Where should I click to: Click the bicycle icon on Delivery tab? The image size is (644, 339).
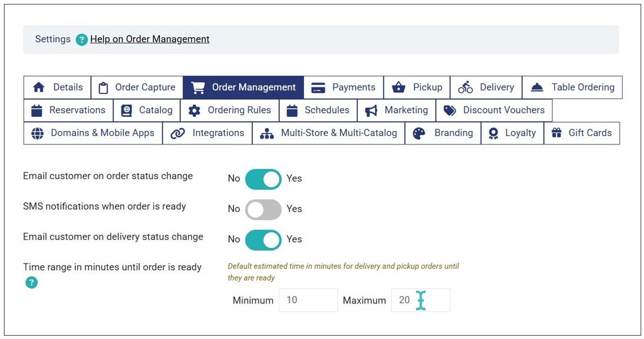[x=465, y=88]
